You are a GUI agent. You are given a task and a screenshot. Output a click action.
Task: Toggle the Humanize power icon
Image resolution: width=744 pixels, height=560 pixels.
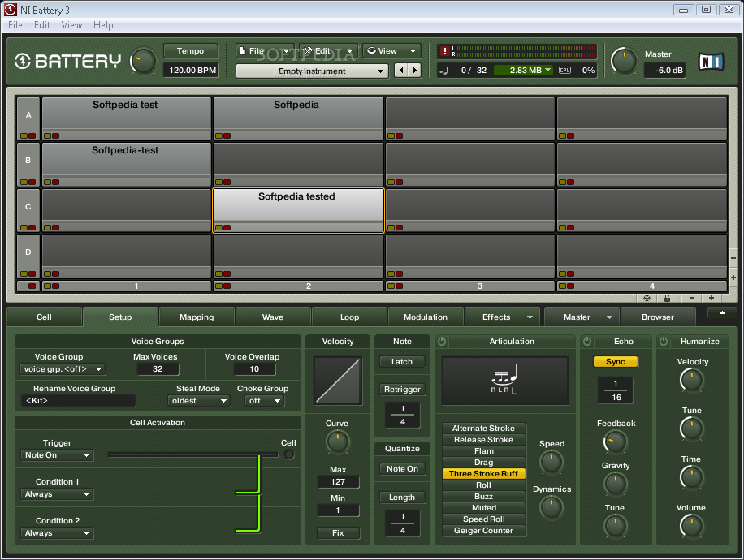664,342
